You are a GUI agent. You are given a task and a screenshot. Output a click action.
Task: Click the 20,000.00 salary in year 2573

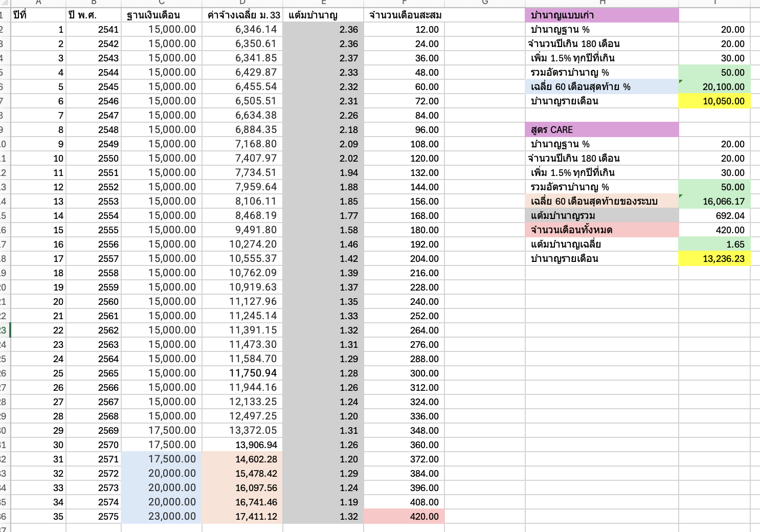162,487
